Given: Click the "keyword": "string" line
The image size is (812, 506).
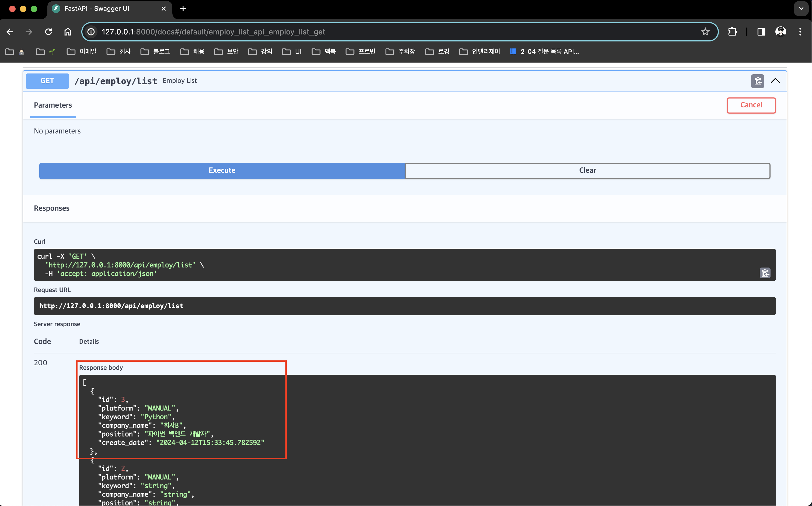Looking at the screenshot, I should tap(136, 486).
